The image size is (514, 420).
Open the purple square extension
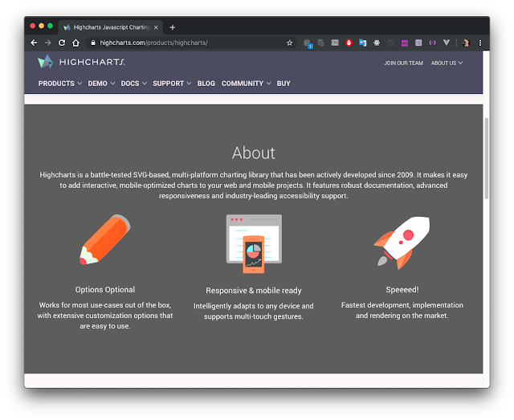[x=418, y=43]
